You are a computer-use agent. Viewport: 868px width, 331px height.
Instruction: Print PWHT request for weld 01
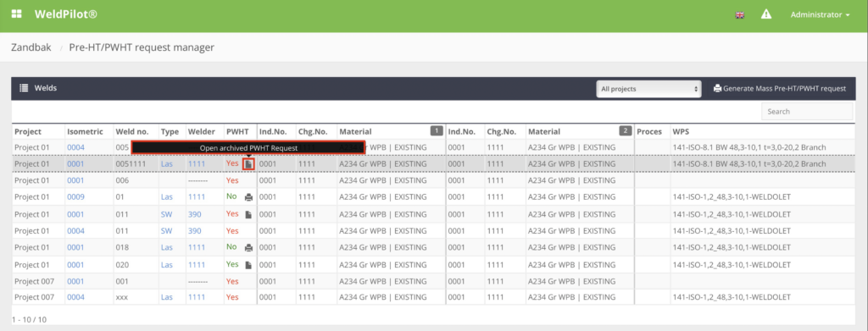pos(248,196)
